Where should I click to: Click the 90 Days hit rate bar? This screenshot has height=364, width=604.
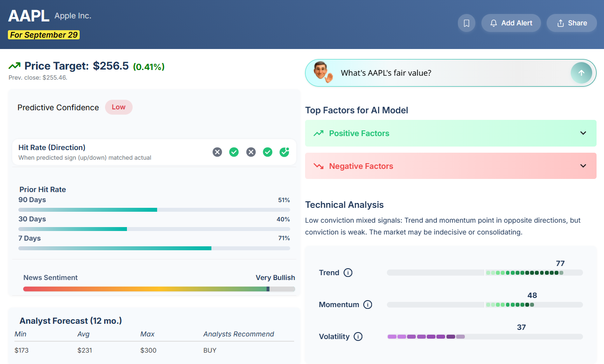pos(154,210)
